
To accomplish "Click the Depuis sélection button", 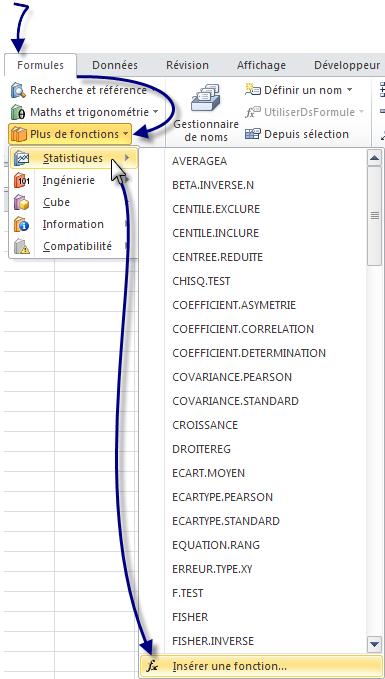I will click(x=297, y=134).
